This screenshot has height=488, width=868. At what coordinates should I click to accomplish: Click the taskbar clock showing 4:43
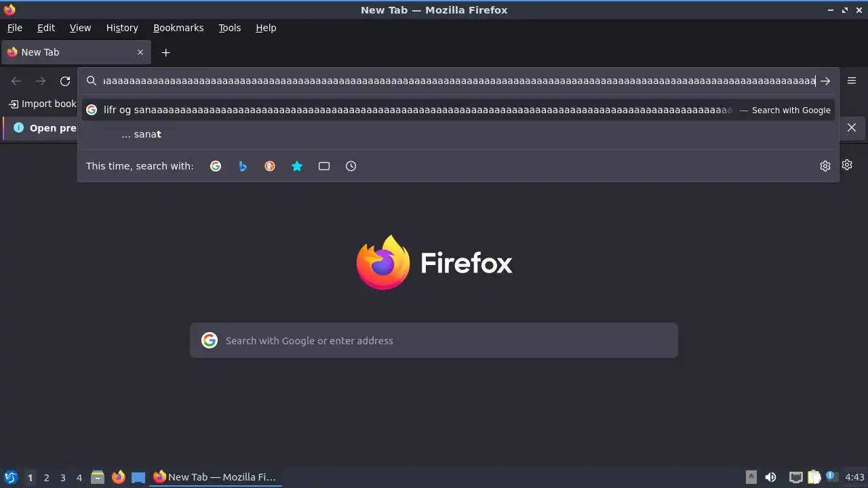coord(854,477)
